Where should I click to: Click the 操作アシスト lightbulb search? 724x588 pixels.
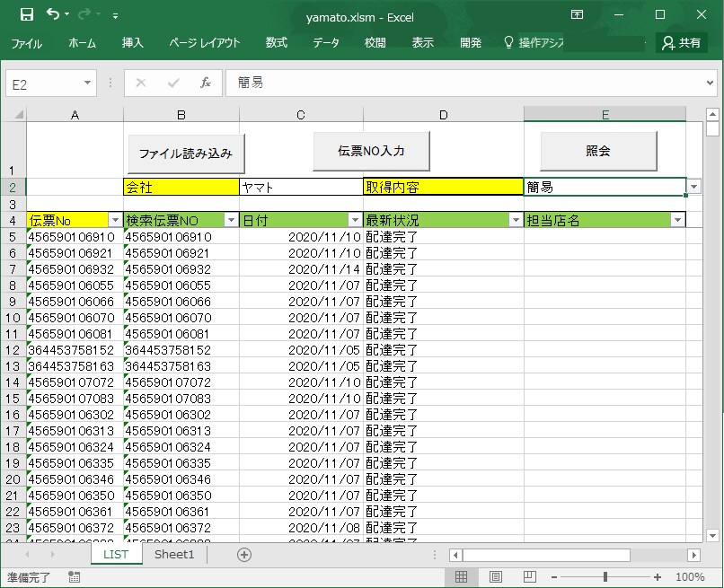pyautogui.click(x=534, y=43)
